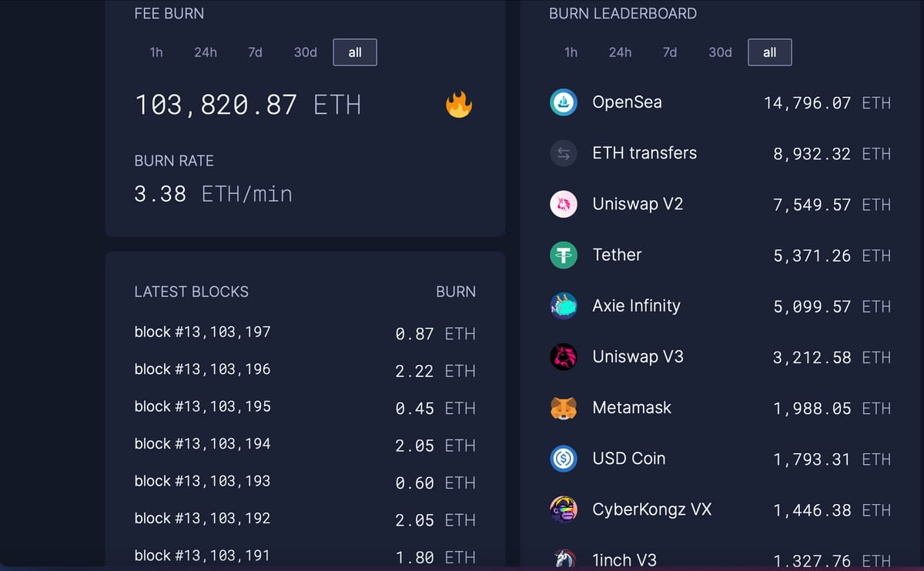Click the CyberKongz VX name

point(652,509)
